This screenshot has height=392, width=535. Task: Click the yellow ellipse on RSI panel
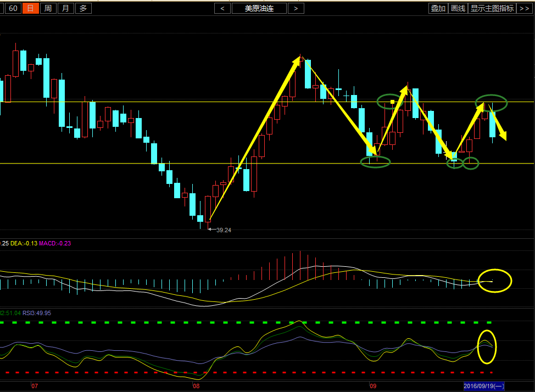tap(487, 346)
